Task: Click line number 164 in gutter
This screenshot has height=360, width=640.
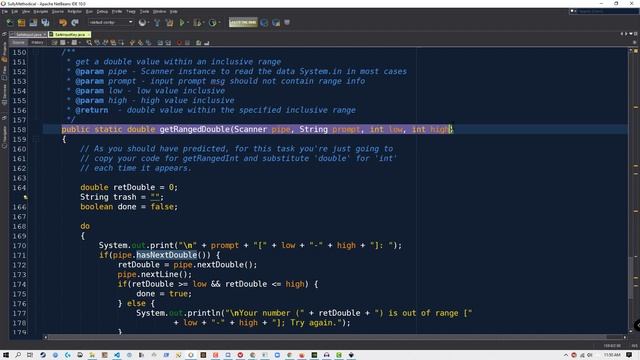Action: click(19, 188)
